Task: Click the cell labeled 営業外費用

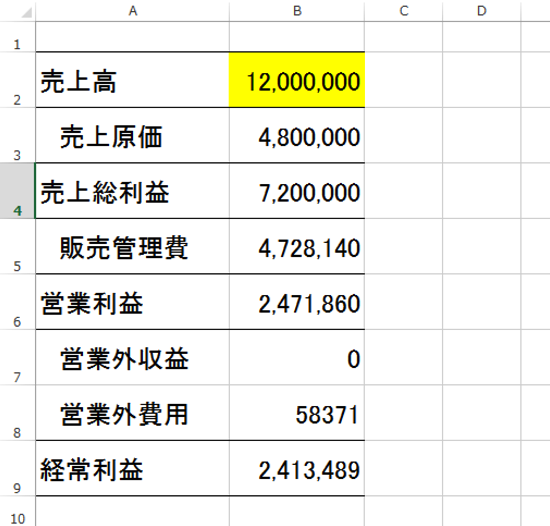Action: (132, 413)
